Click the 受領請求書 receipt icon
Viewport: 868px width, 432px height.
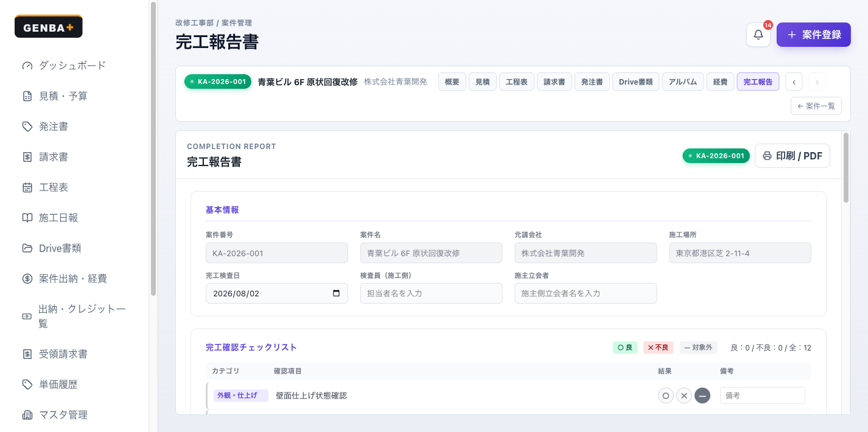(27, 354)
